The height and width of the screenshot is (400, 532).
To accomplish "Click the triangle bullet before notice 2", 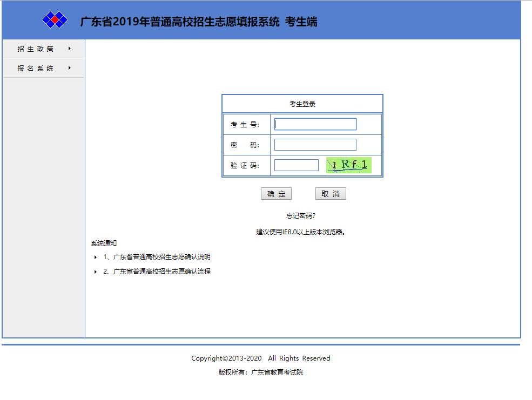I will tap(96, 272).
